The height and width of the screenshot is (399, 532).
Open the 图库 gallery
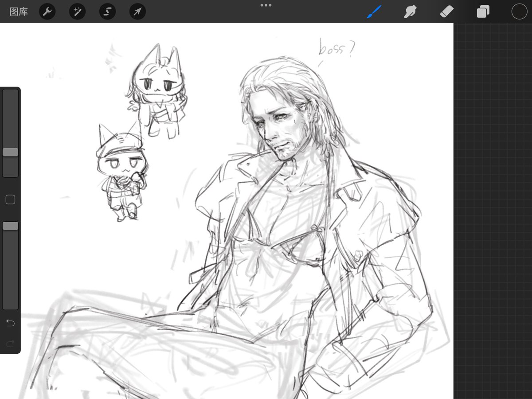pyautogui.click(x=19, y=12)
